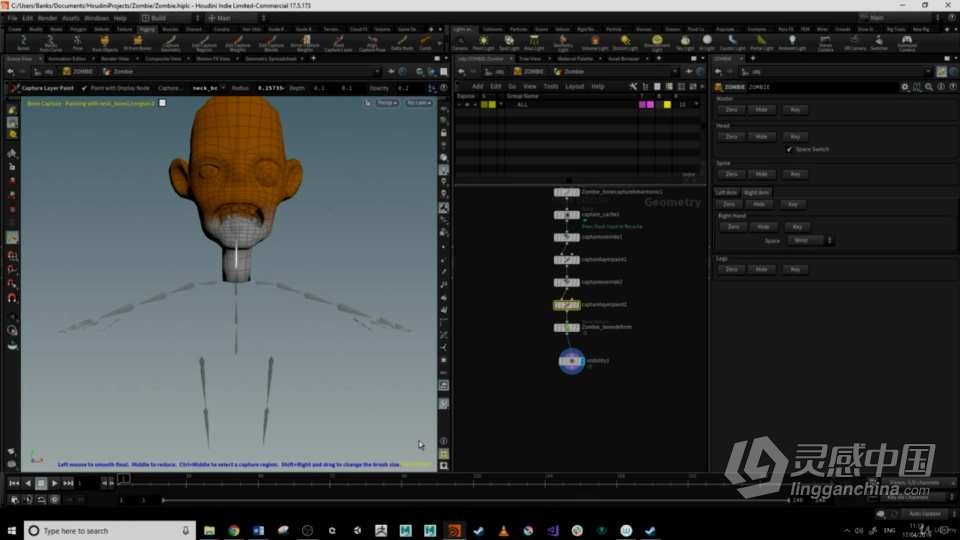The width and height of the screenshot is (960, 540).
Task: Switch to Geometry Spreadsheet tab
Action: pyautogui.click(x=271, y=59)
